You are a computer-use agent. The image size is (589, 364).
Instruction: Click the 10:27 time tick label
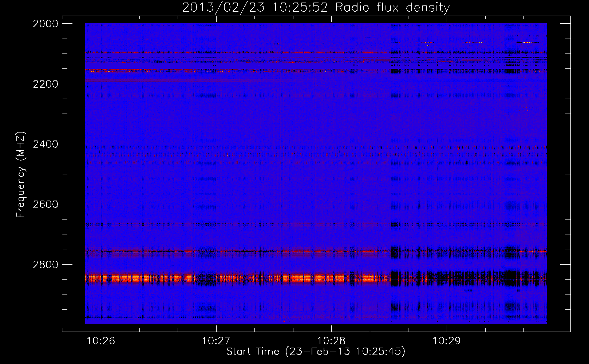coord(216,341)
